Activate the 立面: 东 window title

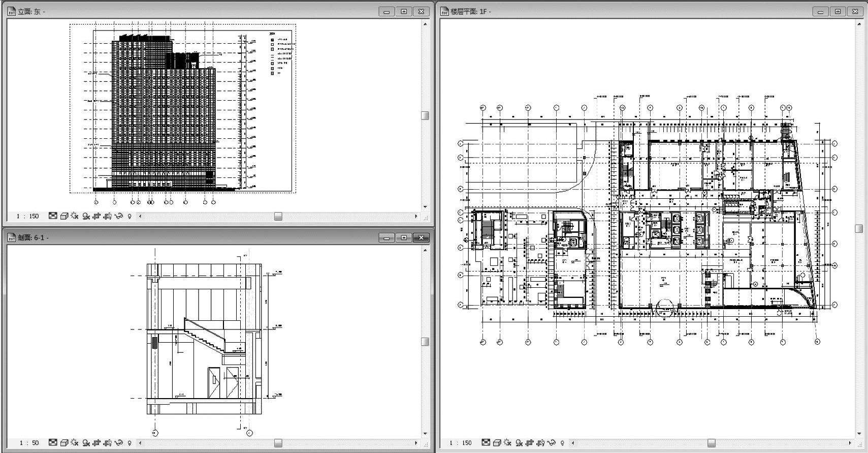[x=31, y=11]
